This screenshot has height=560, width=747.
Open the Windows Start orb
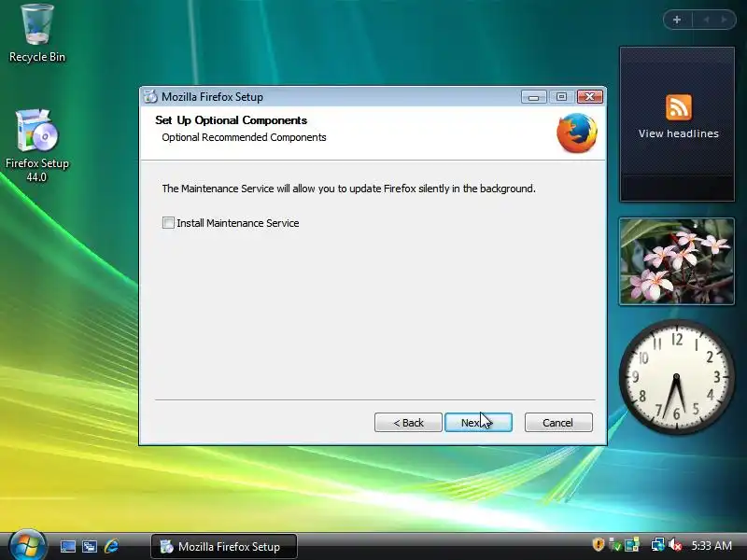(27, 545)
